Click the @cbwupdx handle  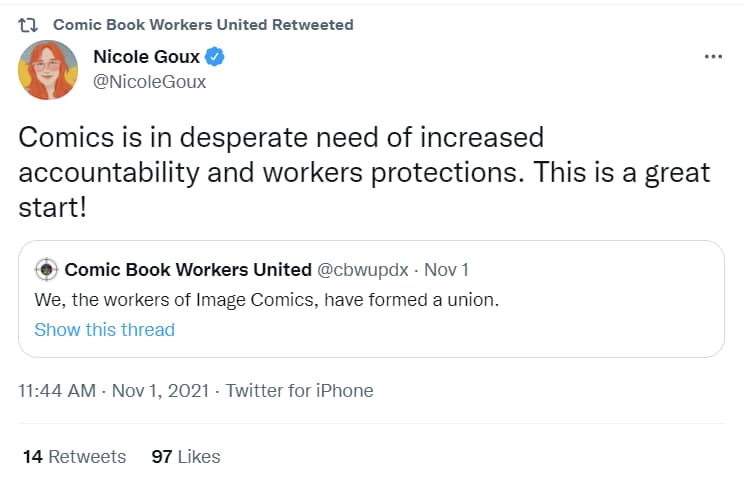tap(363, 270)
